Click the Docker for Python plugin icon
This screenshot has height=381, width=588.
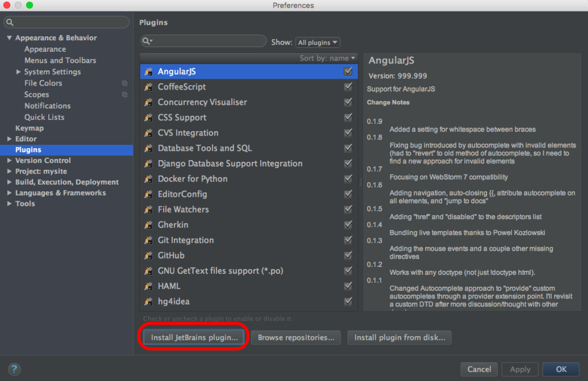point(149,178)
